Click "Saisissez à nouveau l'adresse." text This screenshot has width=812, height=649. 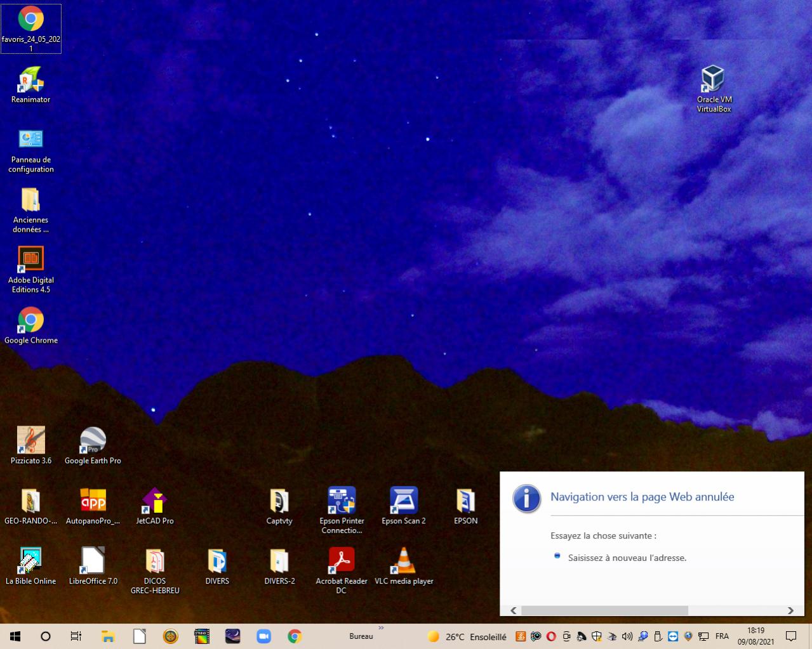(x=627, y=558)
